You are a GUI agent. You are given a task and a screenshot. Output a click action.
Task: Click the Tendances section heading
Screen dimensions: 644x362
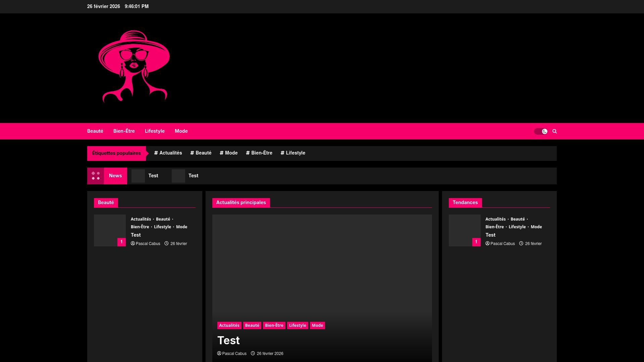point(465,202)
